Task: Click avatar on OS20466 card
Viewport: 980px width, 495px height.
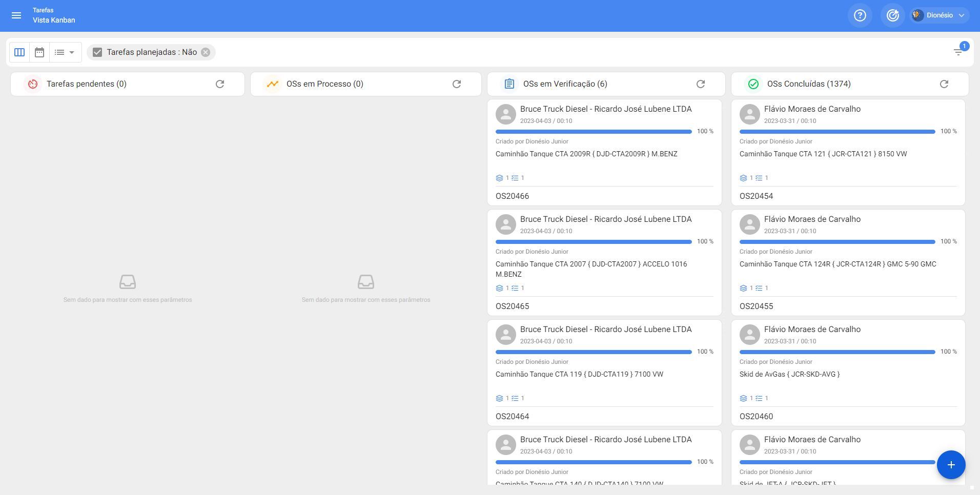Action: (506, 114)
